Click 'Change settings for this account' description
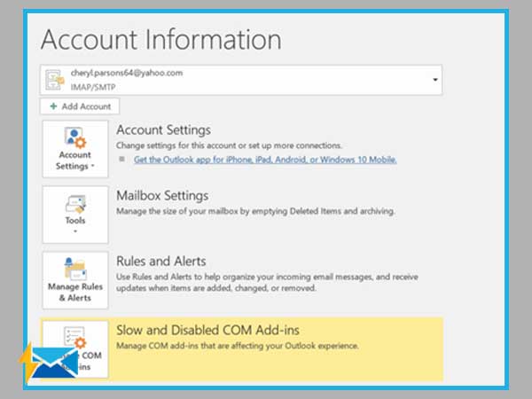 [x=229, y=145]
